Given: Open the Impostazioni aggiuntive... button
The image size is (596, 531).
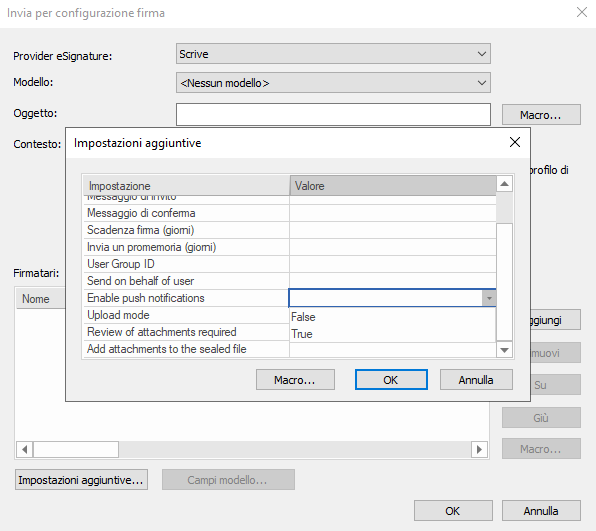Looking at the screenshot, I should pyautogui.click(x=81, y=480).
